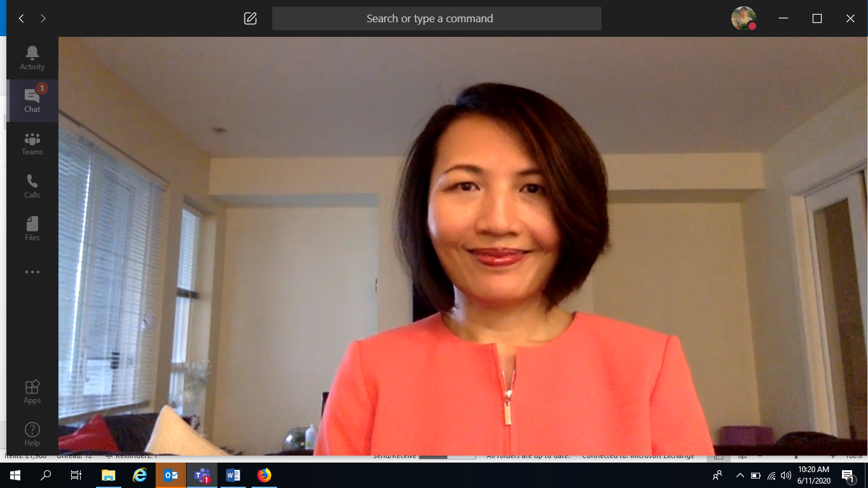Open the volume control in system tray

click(x=787, y=475)
